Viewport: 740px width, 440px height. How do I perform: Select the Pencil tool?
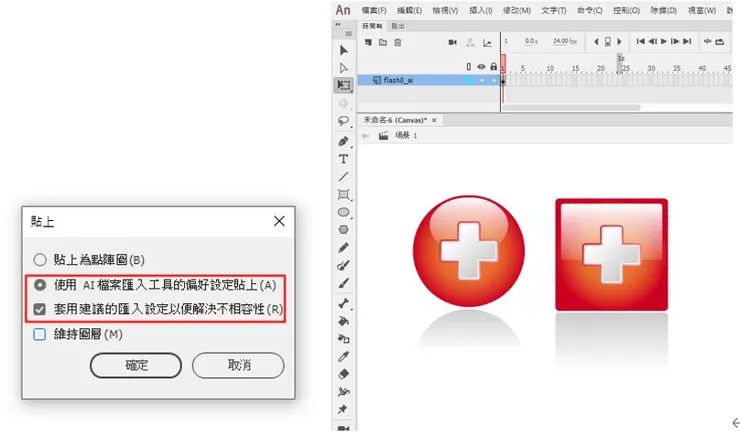pos(344,247)
